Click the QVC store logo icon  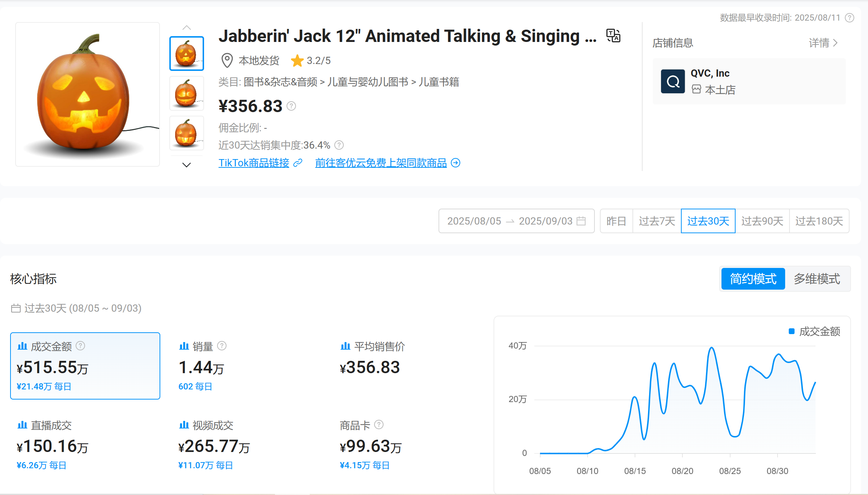coord(672,81)
